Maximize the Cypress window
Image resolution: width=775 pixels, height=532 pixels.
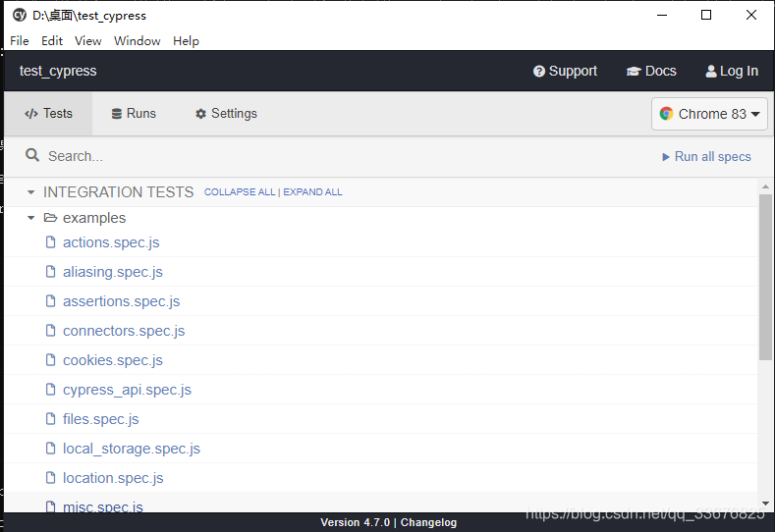click(x=706, y=15)
